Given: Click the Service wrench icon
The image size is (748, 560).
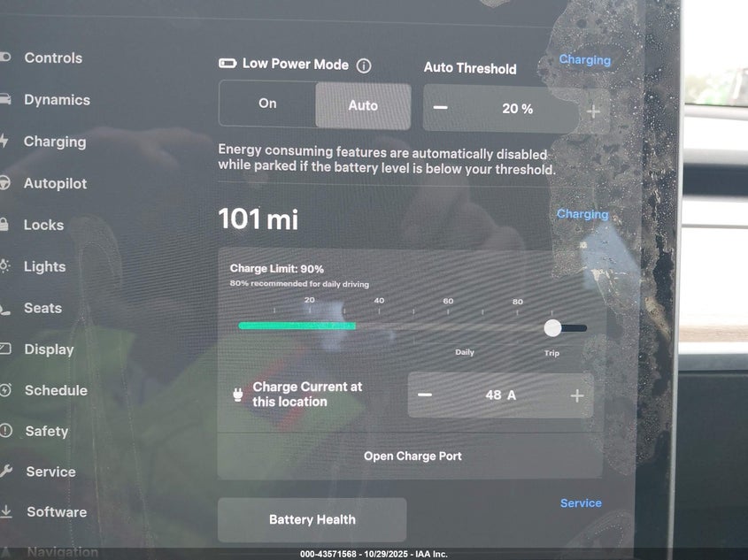Looking at the screenshot, I should (5, 472).
